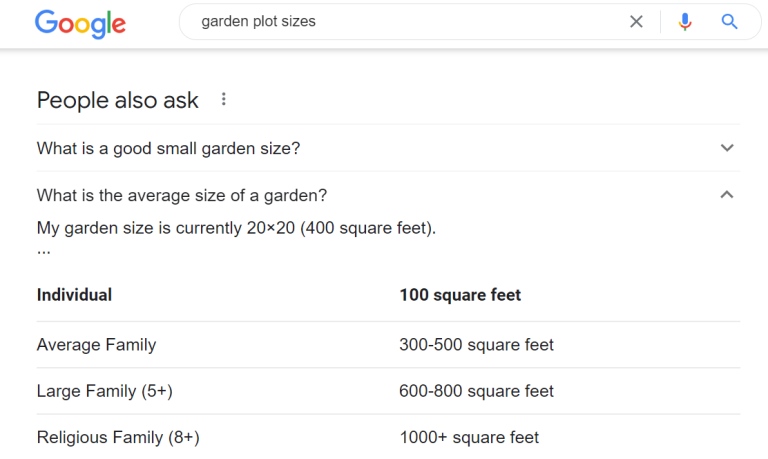The height and width of the screenshot is (459, 768).
Task: Click the snippet text about 20×20 garden size
Action: (x=236, y=227)
